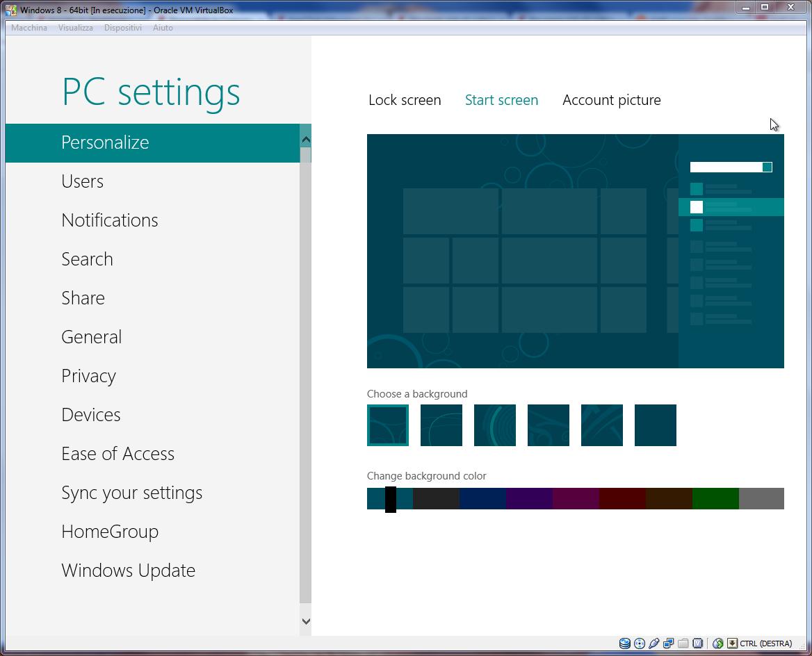Screen dimensions: 812x656
Task: Pick the fifth background with diagonal strokes
Action: point(602,425)
